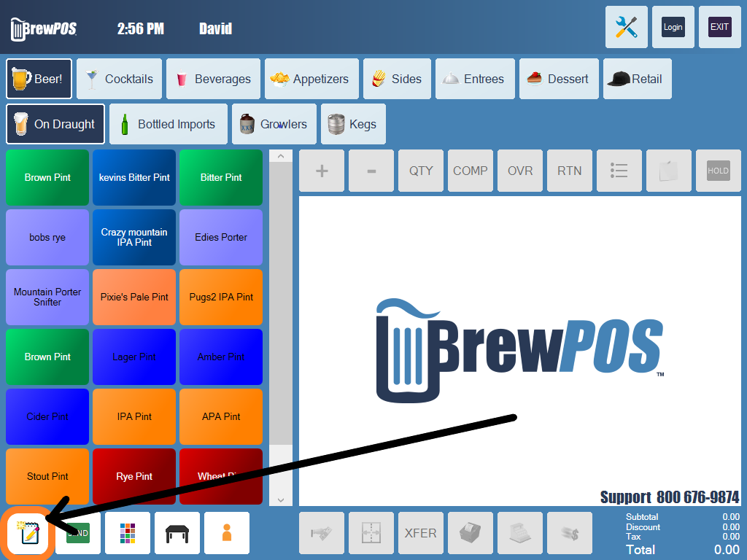Select the bobs rye item

point(47,237)
